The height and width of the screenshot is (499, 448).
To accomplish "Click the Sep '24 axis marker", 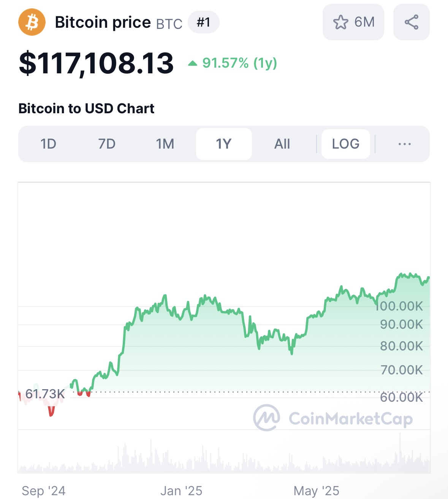I will point(44,491).
